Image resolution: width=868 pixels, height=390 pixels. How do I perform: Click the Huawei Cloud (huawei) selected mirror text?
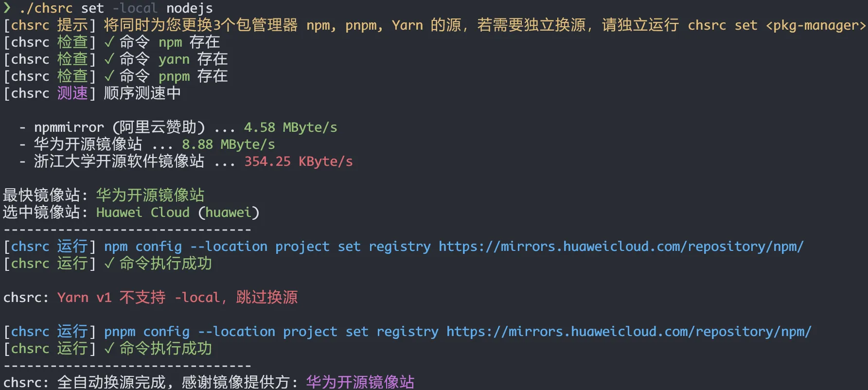[177, 213]
